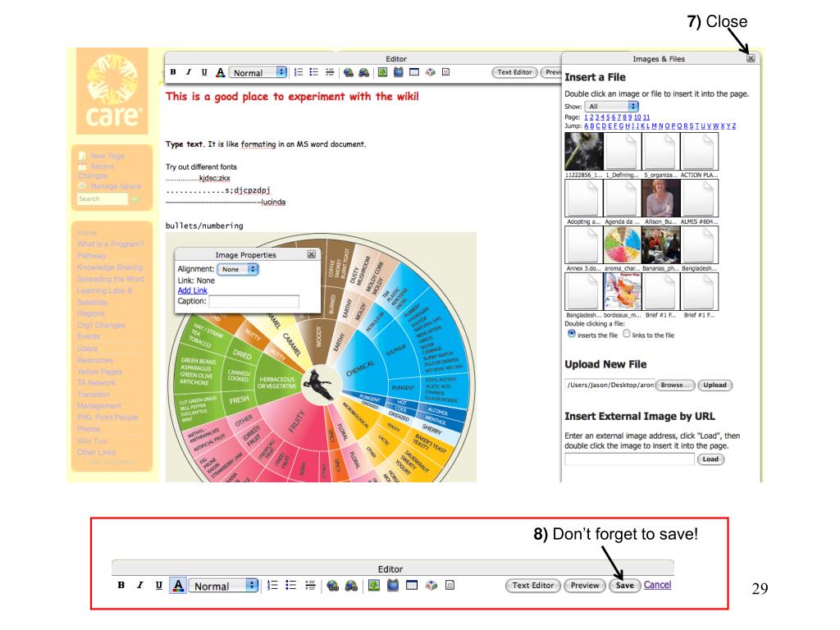
Task: Click insert table icon in the toolbar containing Save
Action: pos(412,585)
